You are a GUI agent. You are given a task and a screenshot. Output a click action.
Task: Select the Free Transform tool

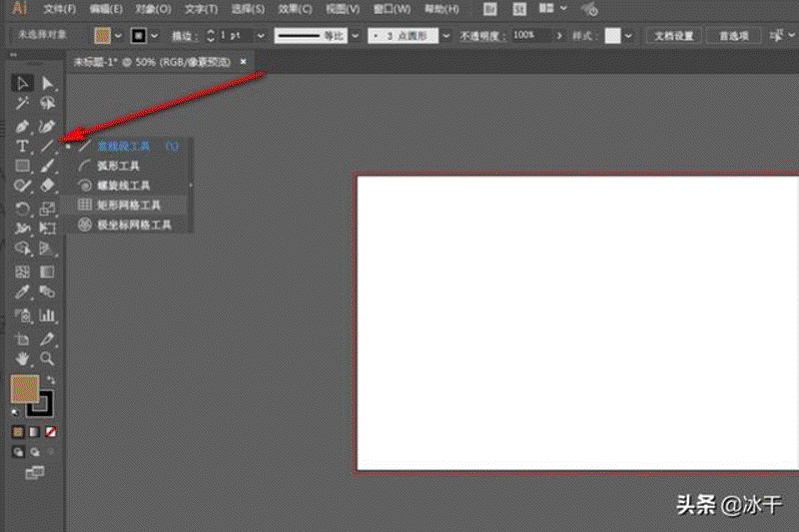click(47, 229)
